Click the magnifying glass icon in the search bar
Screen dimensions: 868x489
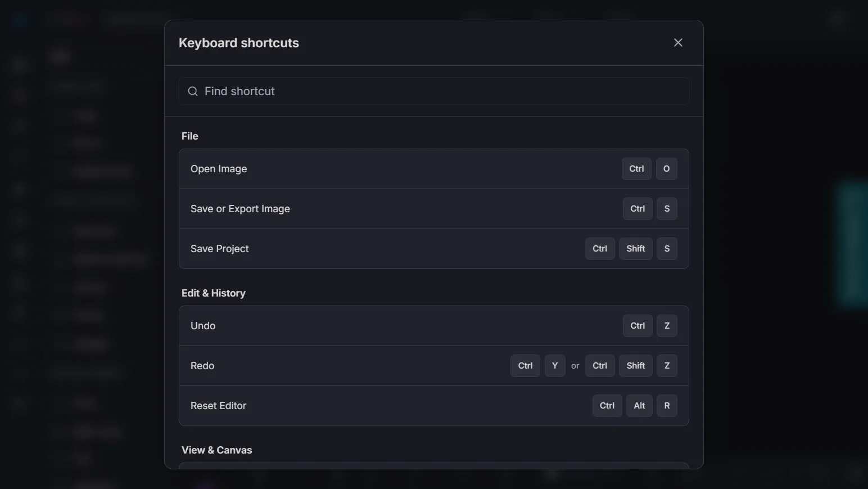192,91
